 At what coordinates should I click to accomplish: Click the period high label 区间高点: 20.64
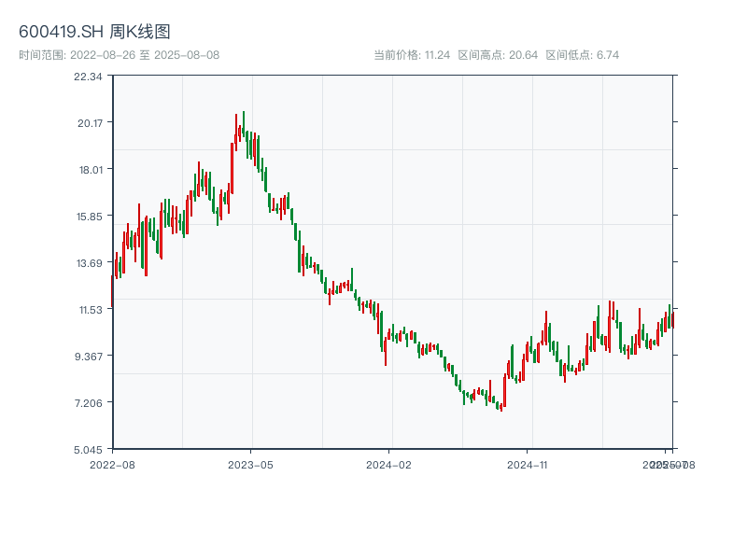pos(498,55)
